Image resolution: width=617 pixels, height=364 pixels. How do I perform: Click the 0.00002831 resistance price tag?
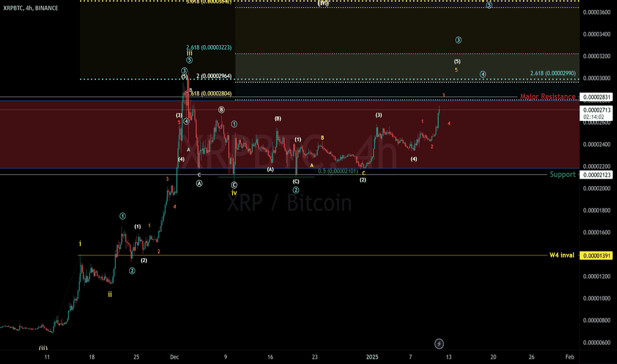tap(597, 97)
